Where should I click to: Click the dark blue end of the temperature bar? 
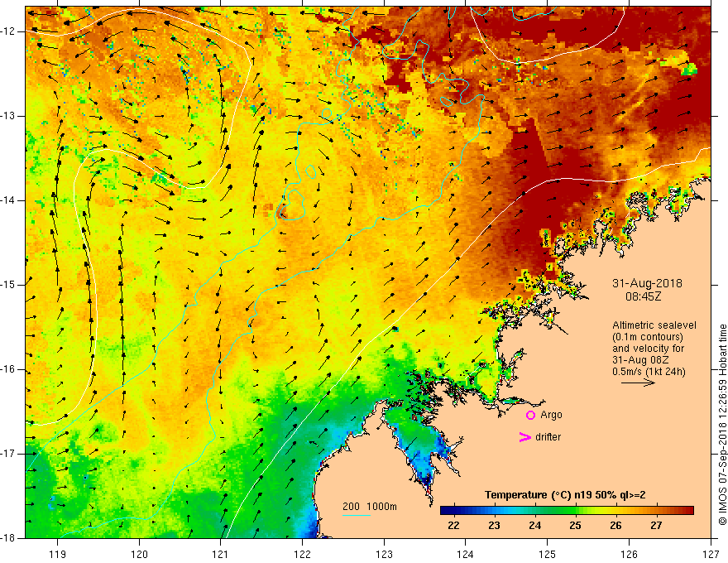click(445, 511)
